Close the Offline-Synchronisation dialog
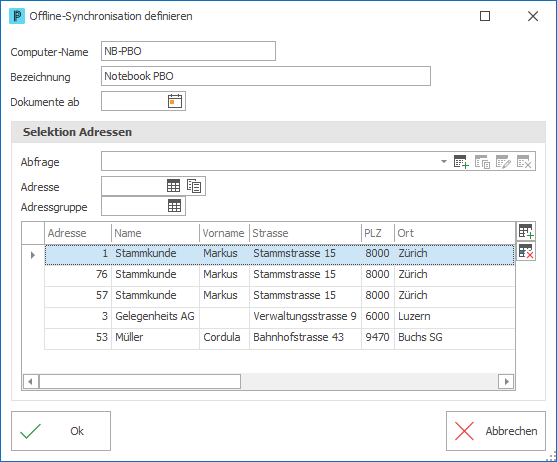 533,16
